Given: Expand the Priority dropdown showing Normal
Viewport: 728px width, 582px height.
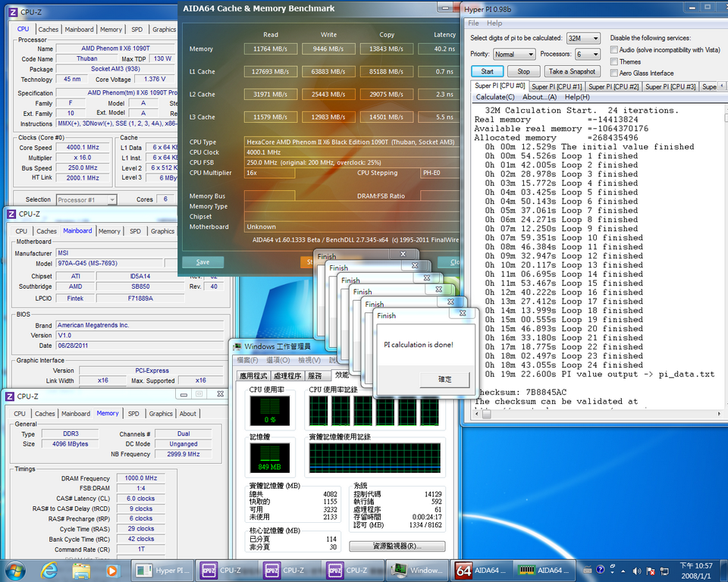Looking at the screenshot, I should [514, 55].
